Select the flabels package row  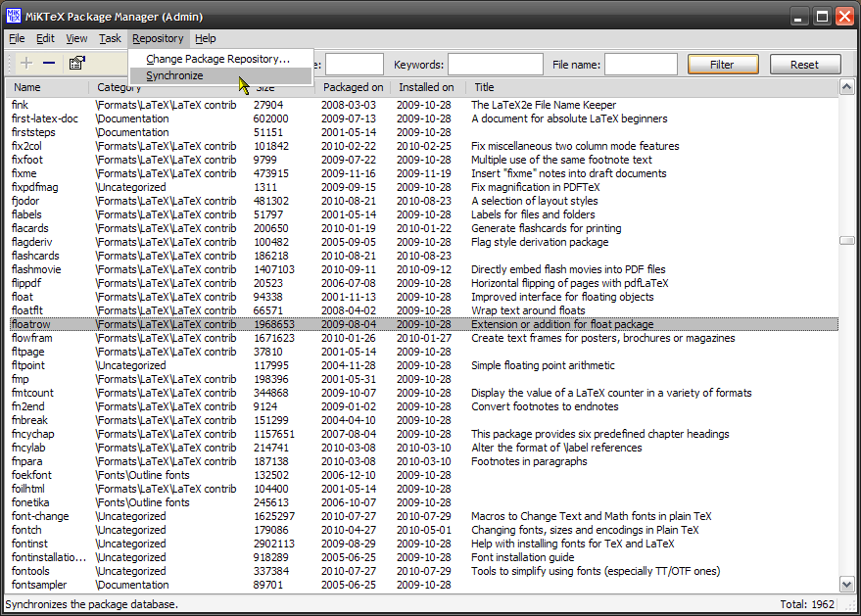click(x=424, y=214)
